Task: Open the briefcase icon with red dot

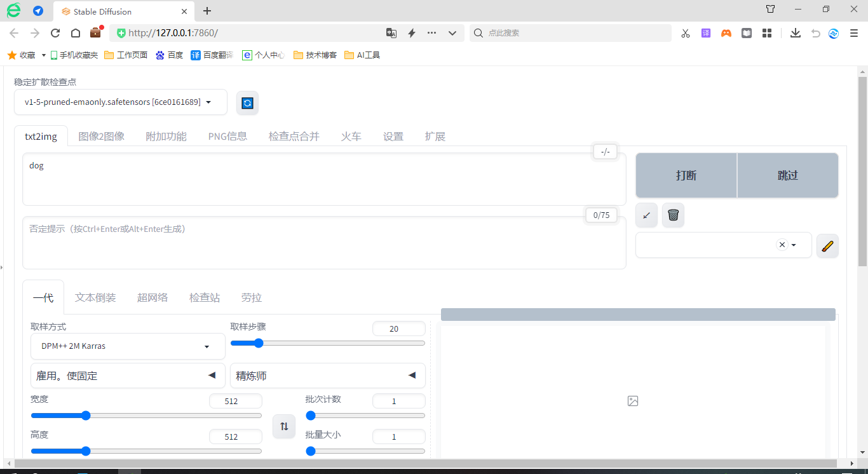Action: tap(96, 32)
